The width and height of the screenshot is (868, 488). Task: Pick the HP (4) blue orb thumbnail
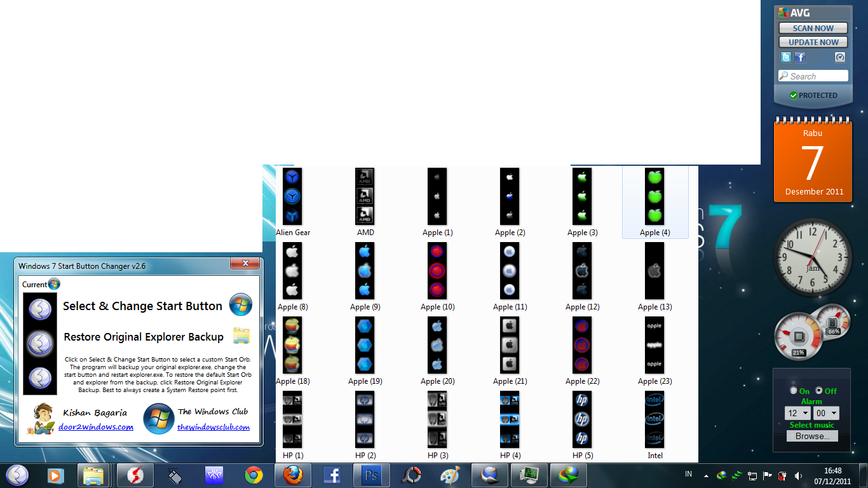(x=510, y=419)
